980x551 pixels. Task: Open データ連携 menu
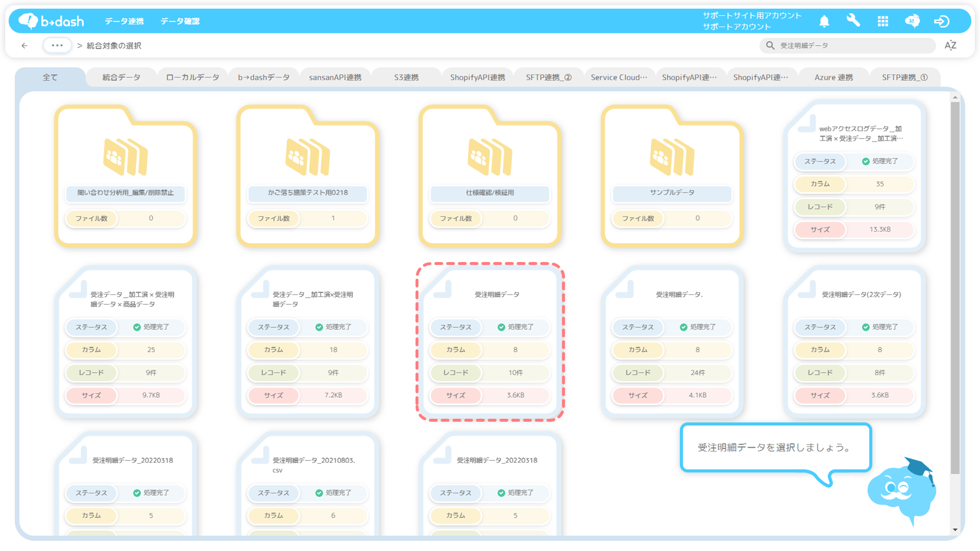(124, 21)
